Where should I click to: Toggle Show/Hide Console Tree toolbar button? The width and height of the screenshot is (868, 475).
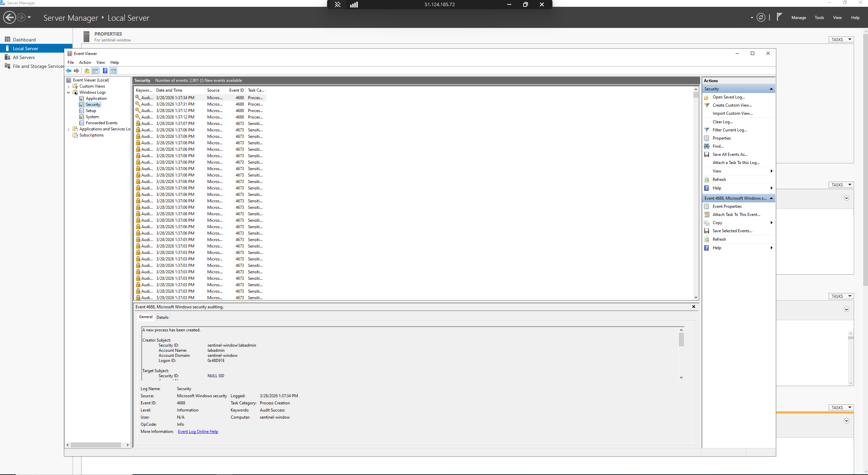pyautogui.click(x=95, y=71)
